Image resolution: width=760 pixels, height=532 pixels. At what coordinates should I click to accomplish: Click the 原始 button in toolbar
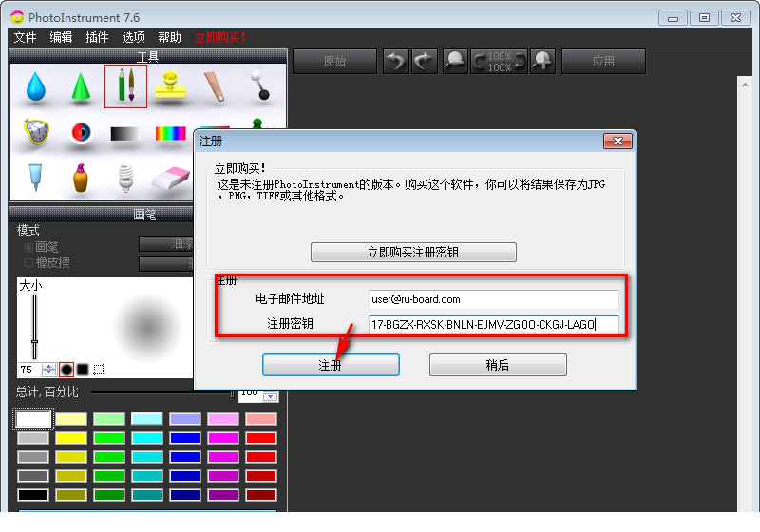click(x=335, y=62)
